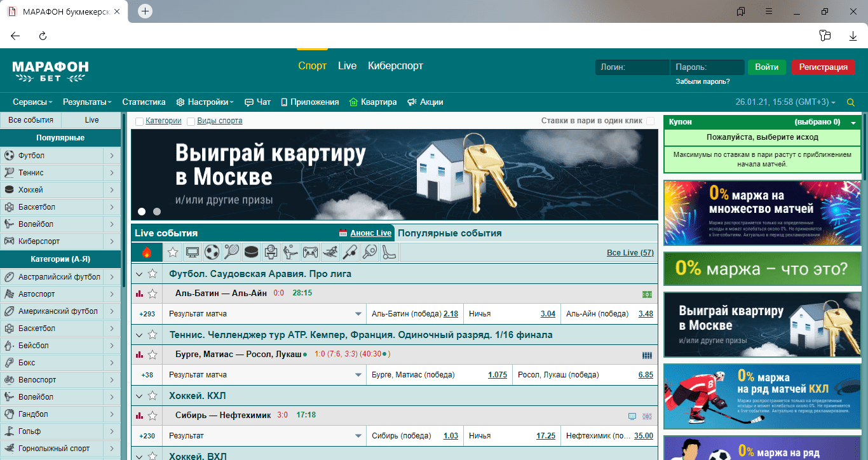Open the Настройки dropdown menu
Viewport: 868px width, 460px height.
205,102
